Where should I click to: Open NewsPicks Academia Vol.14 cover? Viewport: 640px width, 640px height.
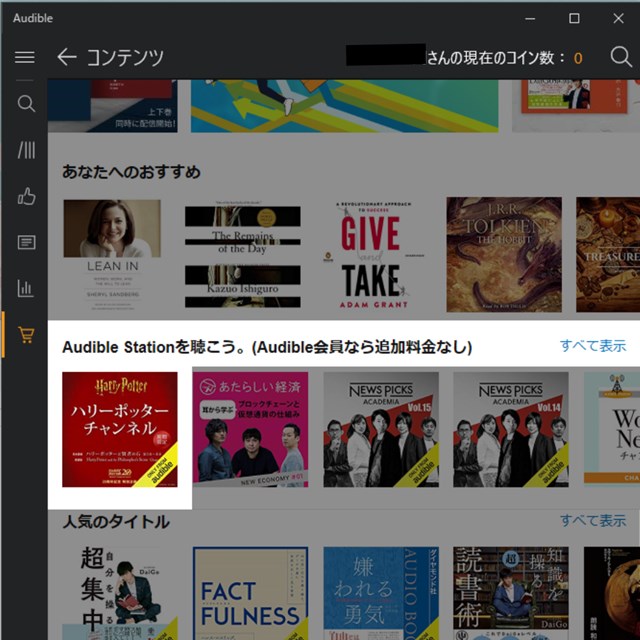(x=511, y=429)
